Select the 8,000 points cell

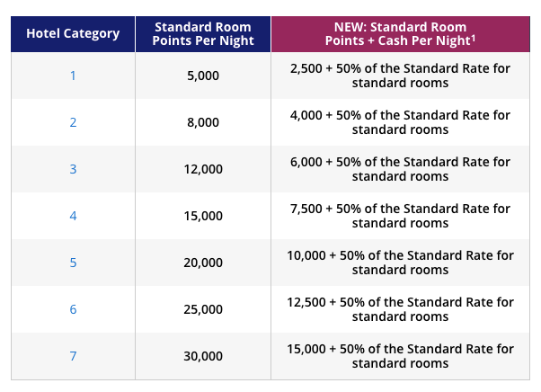[203, 122]
